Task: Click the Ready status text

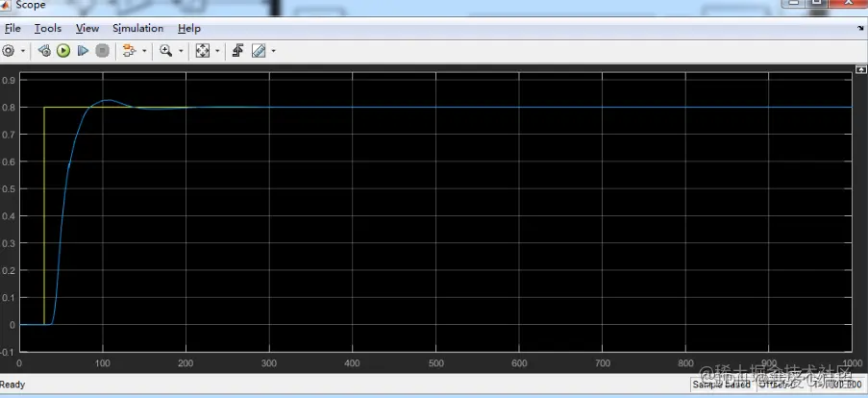Action: click(12, 385)
